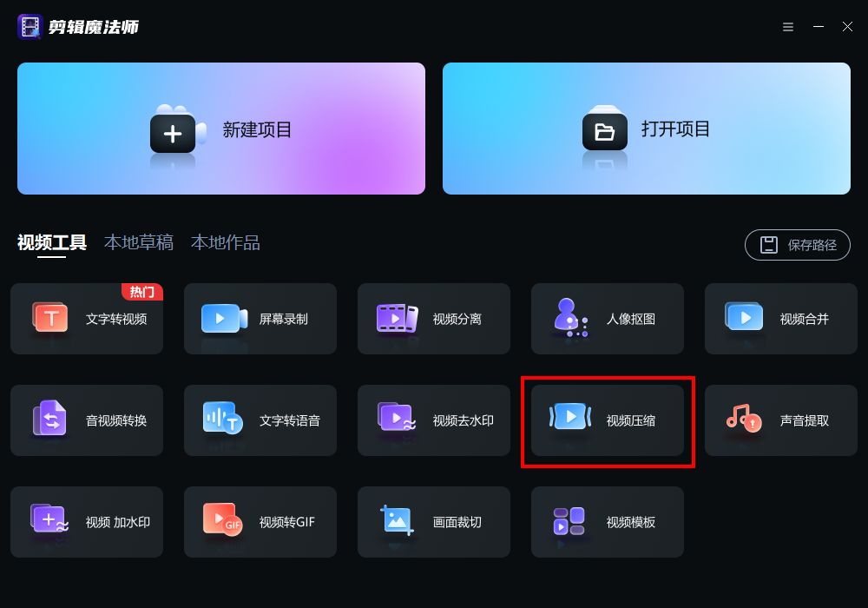This screenshot has height=608, width=868.
Task: Open the hamburger menu in title bar
Action: (788, 27)
